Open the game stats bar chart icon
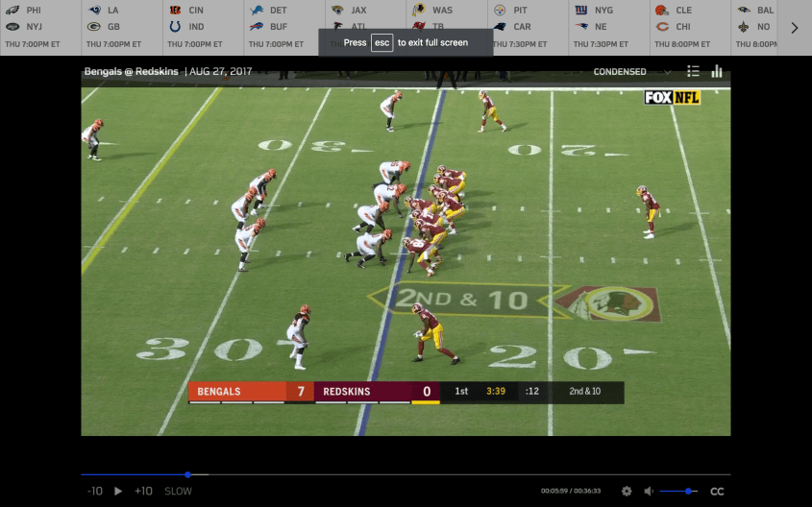The image size is (812, 507). (717, 71)
